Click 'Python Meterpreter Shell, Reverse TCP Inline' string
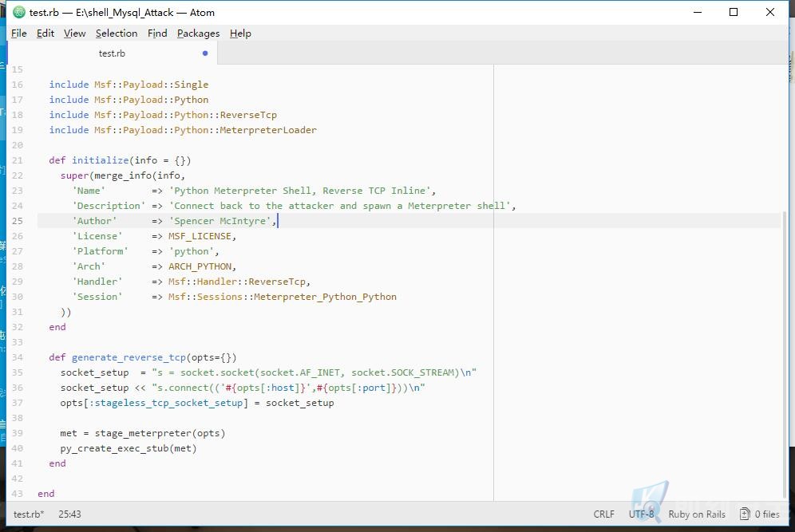The width and height of the screenshot is (795, 532). tap(299, 191)
